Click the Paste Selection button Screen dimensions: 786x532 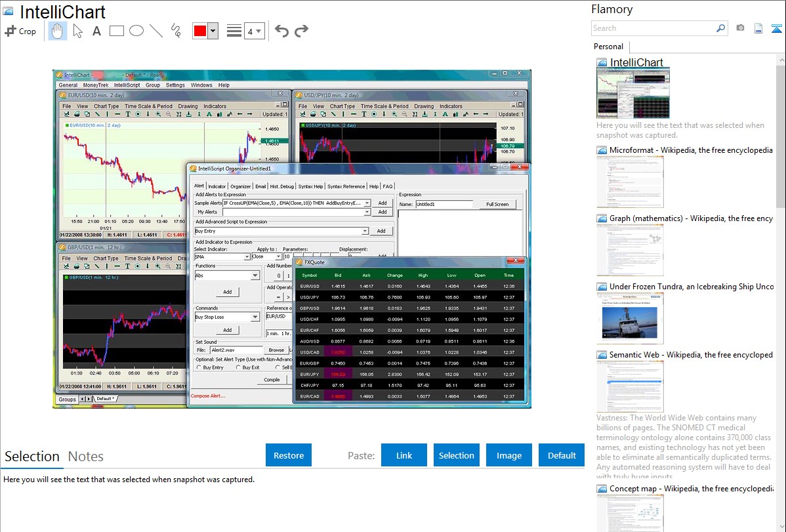[456, 455]
